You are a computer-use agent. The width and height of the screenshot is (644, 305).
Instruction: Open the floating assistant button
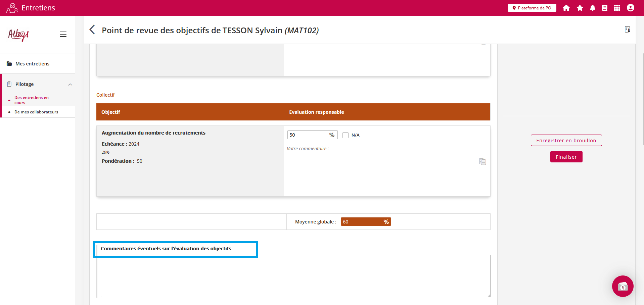623,286
